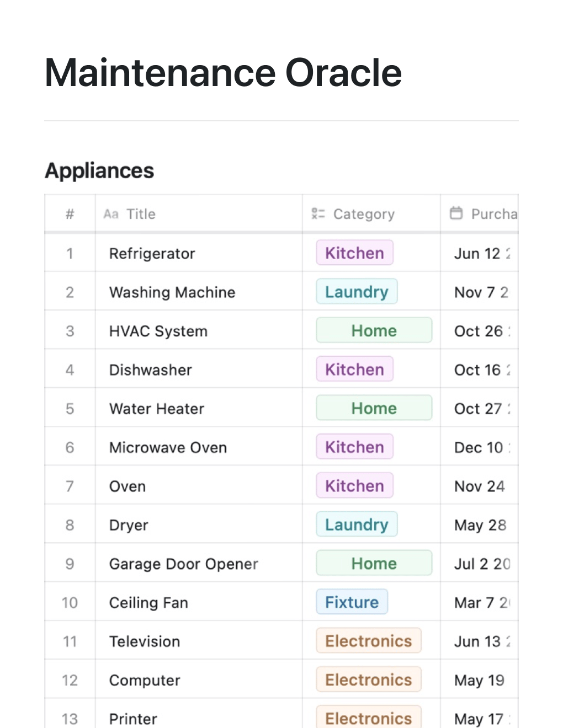563x728 pixels.
Task: Click the Laundry tag on Washing Machine row
Action: pyautogui.click(x=357, y=292)
